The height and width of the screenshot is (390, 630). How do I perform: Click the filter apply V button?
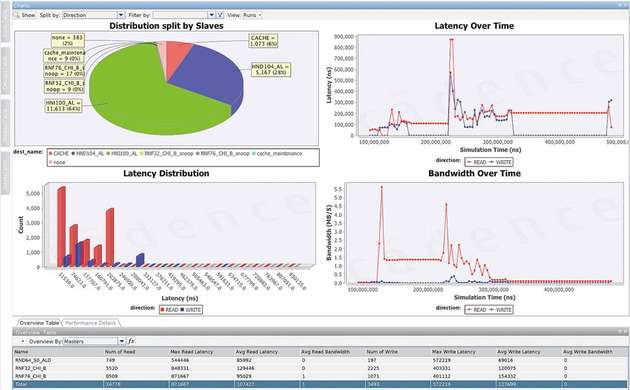[220, 15]
